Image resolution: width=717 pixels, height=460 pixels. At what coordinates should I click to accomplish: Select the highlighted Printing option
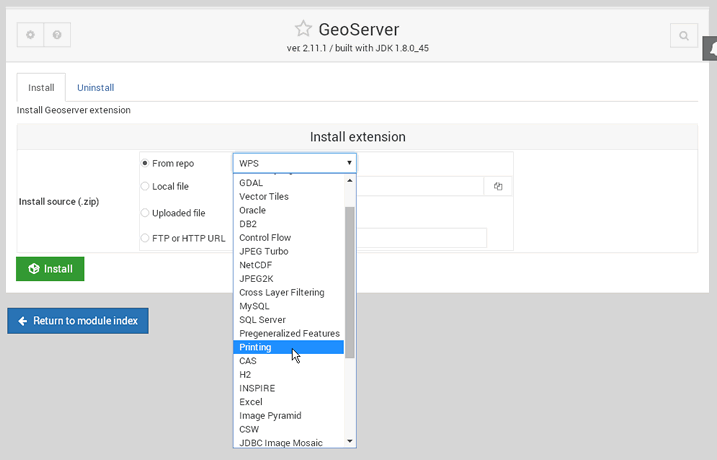pyautogui.click(x=289, y=348)
